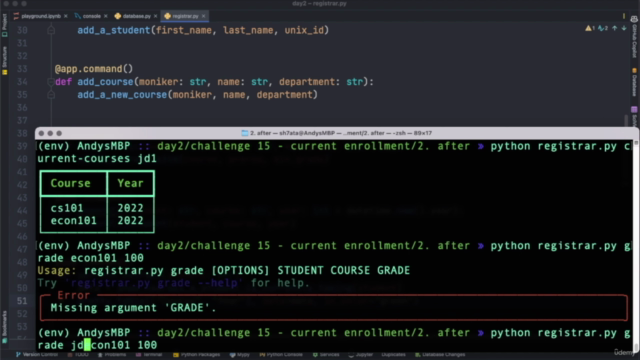Viewport: 640px width, 360px height.
Task: Open Jupyter tool window
Action: (x=361, y=355)
